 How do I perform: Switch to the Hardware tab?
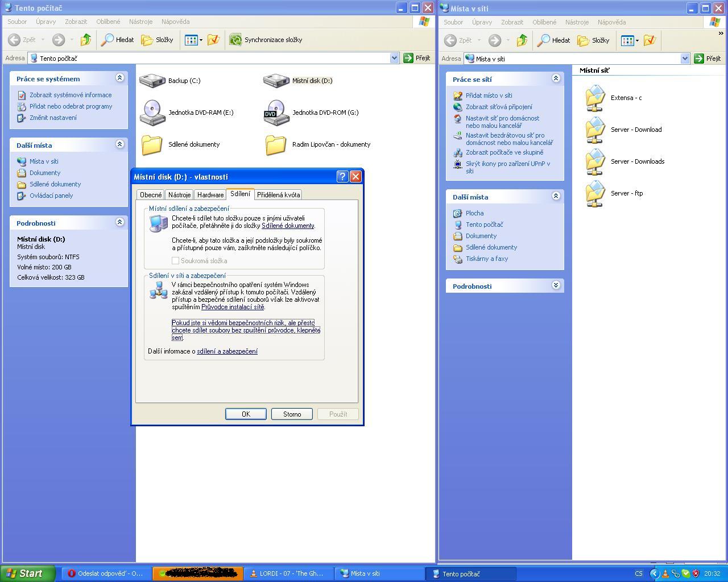click(x=210, y=194)
